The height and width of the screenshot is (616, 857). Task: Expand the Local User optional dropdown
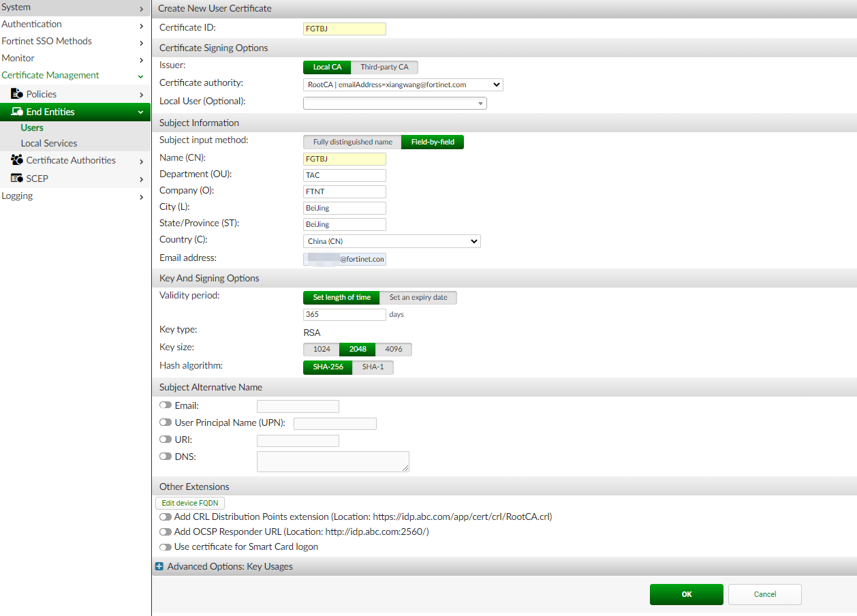pos(395,104)
